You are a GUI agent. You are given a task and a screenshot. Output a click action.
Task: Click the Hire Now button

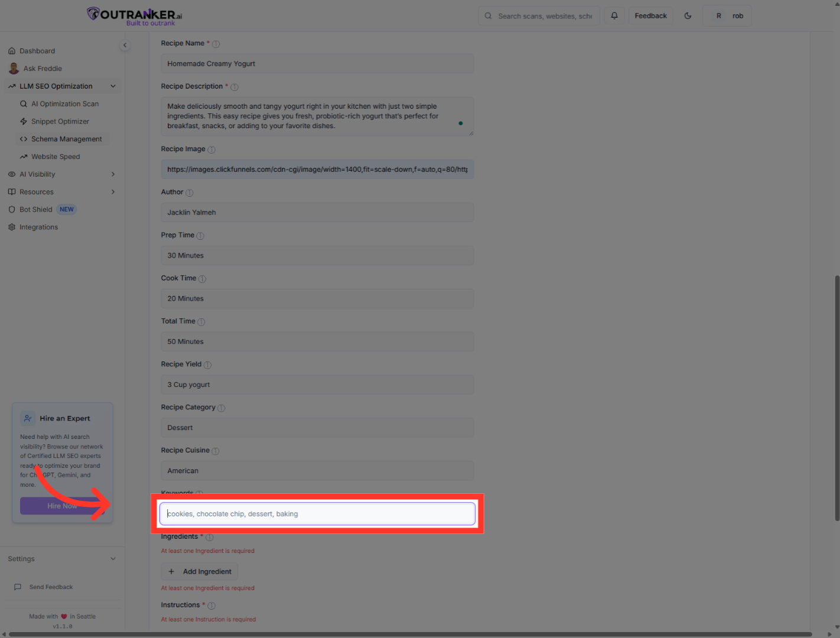coord(62,506)
